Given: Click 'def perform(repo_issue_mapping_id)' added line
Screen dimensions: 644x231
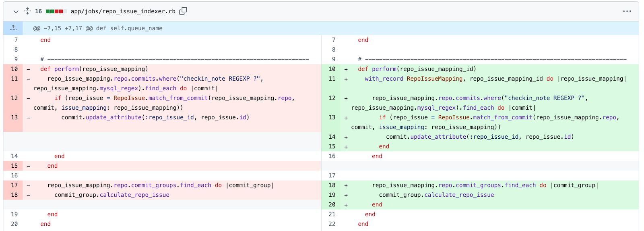Looking at the screenshot, I should (x=417, y=69).
